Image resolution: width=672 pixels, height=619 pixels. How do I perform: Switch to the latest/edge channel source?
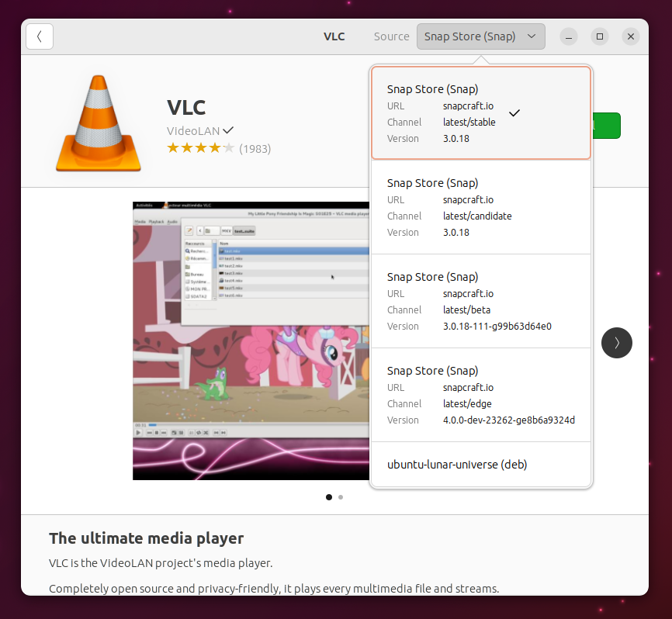click(481, 395)
